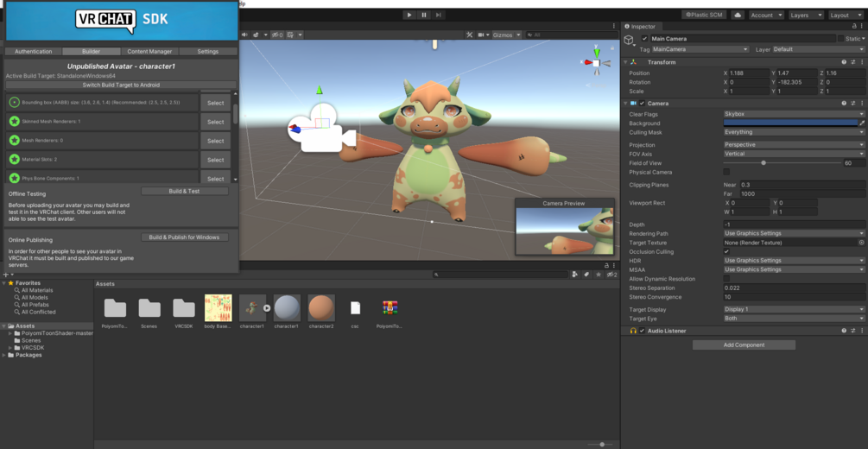Click Select next to Bounding box
Viewport: 868px width, 449px height.
[215, 103]
